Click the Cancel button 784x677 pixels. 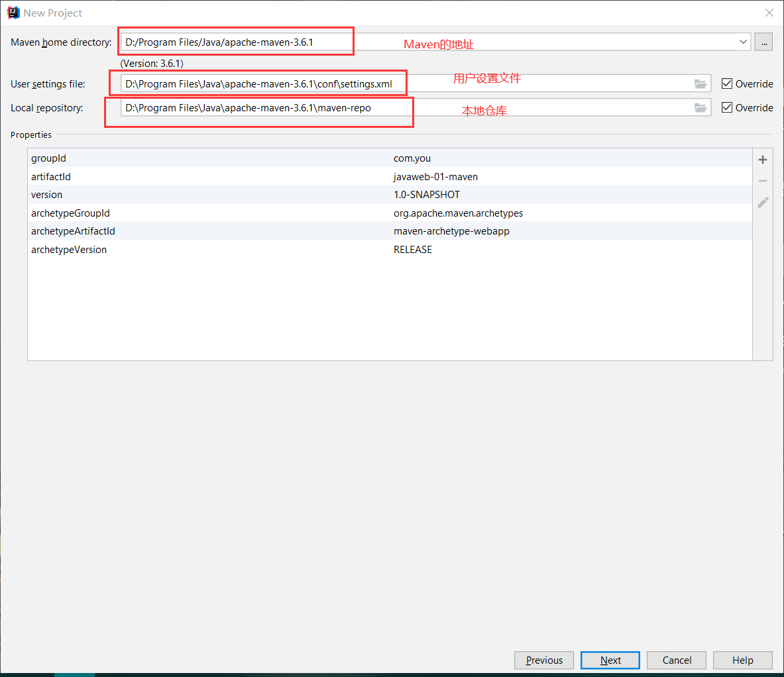pos(677,660)
